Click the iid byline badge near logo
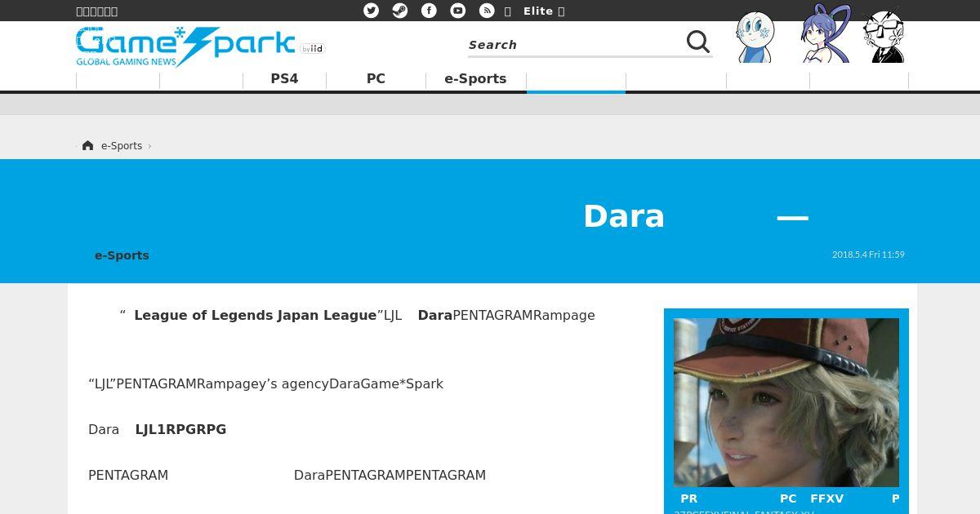980x514 pixels. coord(313,49)
